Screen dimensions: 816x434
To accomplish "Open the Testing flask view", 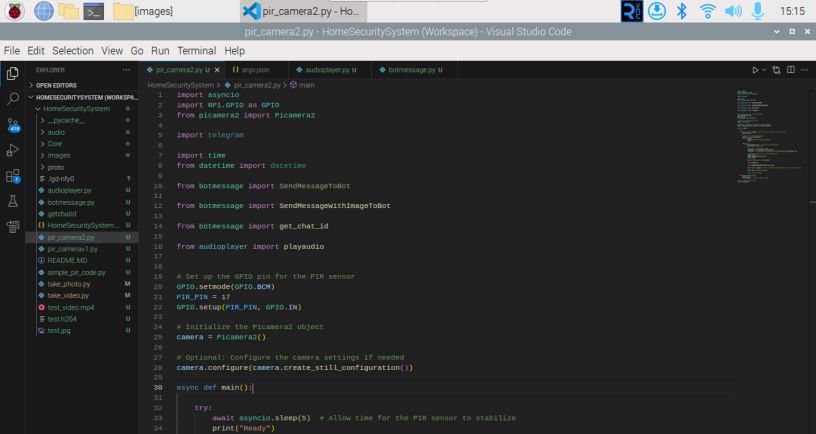I will (x=12, y=201).
